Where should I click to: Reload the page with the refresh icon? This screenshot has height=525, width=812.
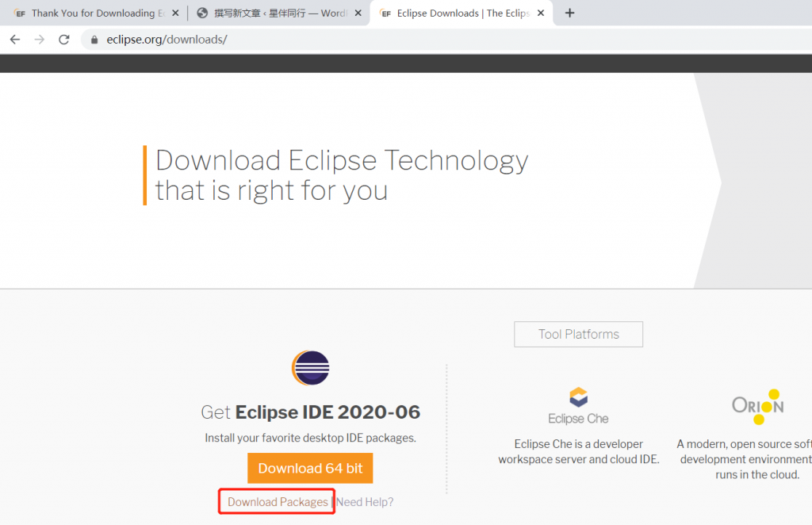click(63, 40)
